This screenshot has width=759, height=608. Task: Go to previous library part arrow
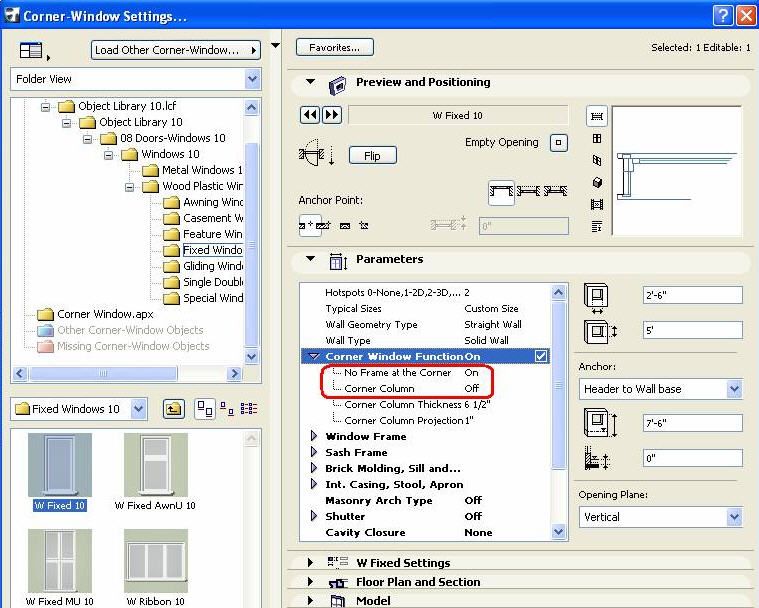coord(310,115)
